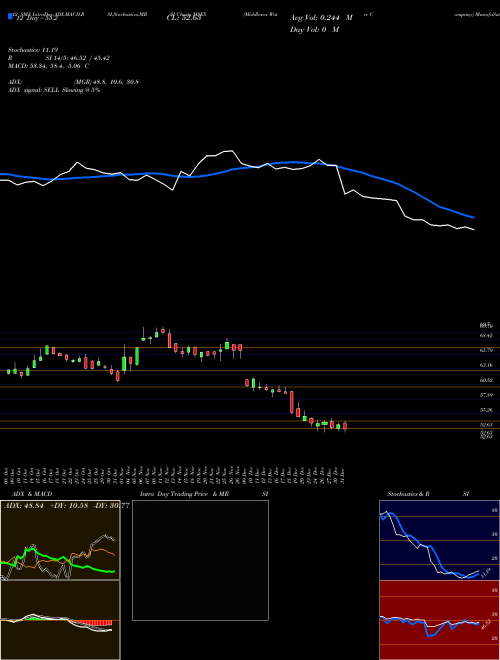Click the 'Avg Vol: 0.244 M' text

point(321,18)
